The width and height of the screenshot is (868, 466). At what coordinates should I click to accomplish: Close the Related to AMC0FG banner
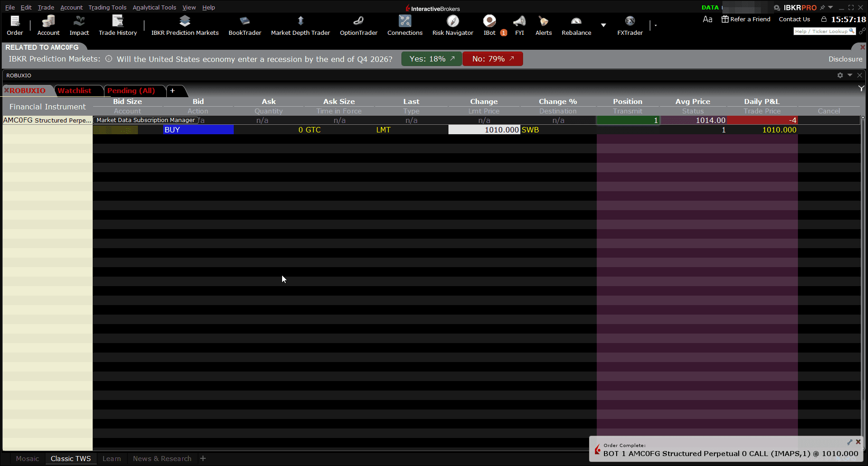tap(862, 47)
